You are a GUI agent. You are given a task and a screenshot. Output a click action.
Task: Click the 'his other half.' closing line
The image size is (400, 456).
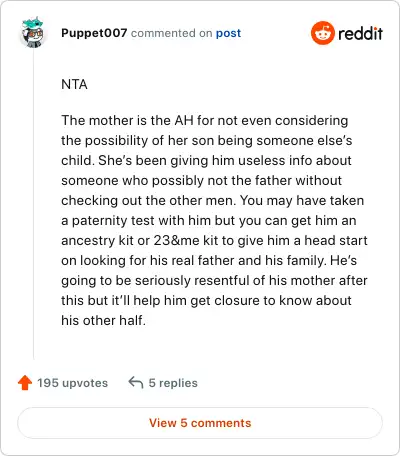[103, 320]
